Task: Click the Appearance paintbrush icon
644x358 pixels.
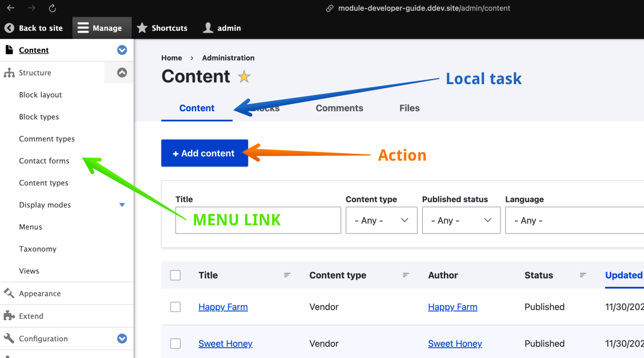Action: point(8,293)
